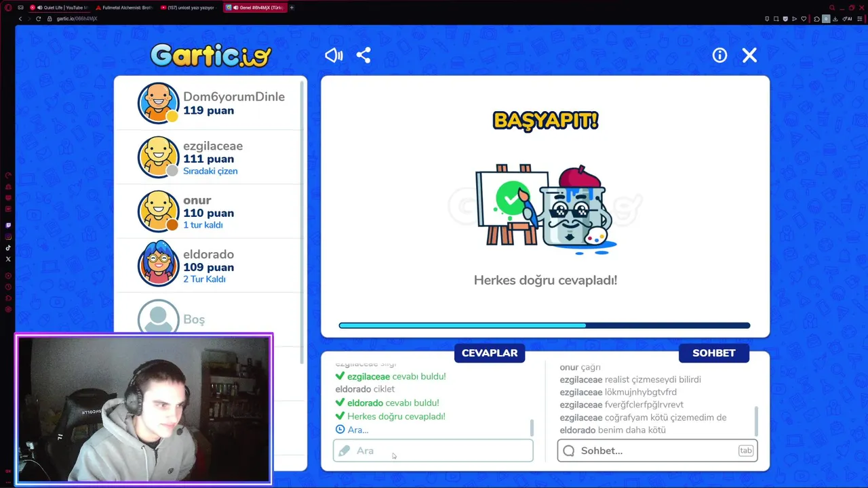Reload the gartic.io page
Screen dimensions: 868x488
tap(39, 18)
